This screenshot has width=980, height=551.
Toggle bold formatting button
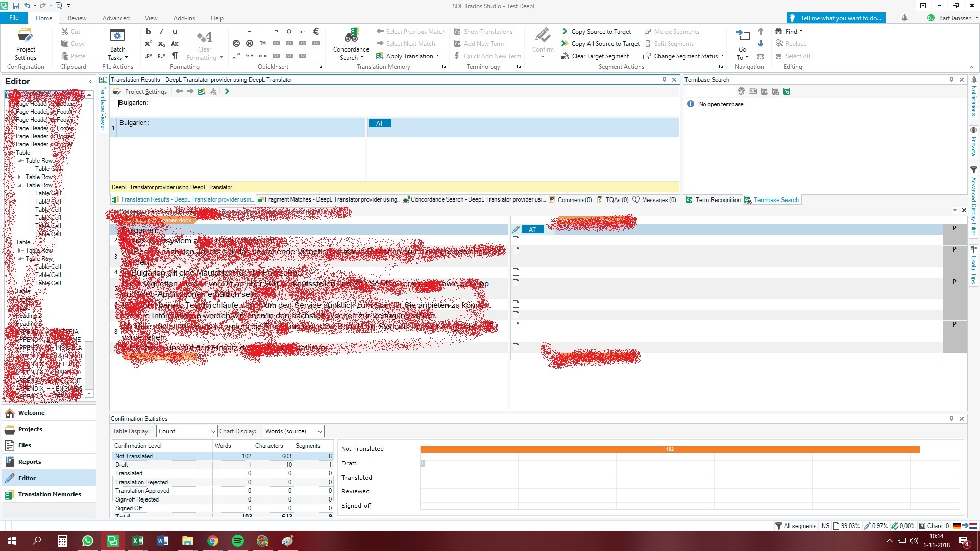(148, 31)
